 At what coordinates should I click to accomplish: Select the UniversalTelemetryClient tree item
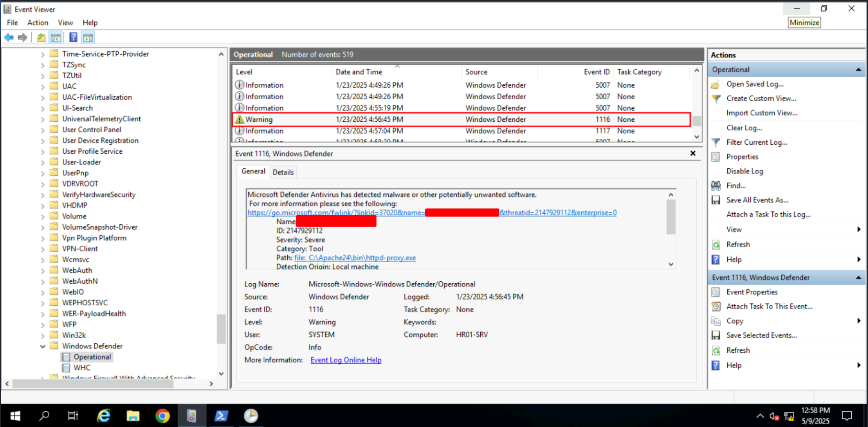click(x=101, y=119)
